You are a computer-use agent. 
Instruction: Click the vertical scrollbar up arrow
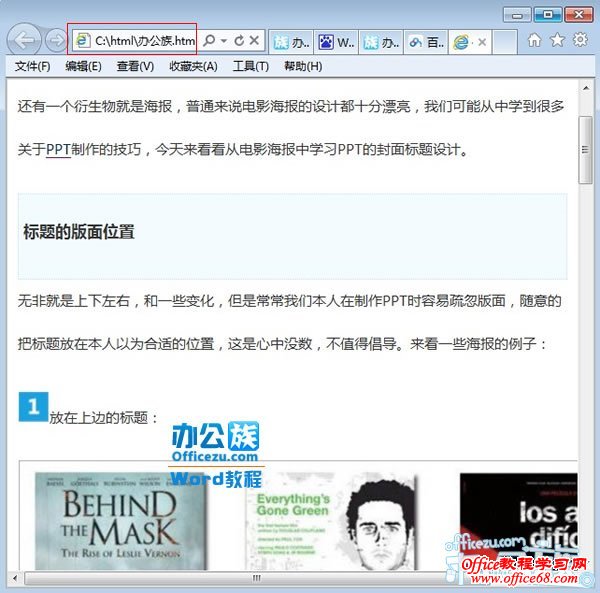pyautogui.click(x=586, y=88)
